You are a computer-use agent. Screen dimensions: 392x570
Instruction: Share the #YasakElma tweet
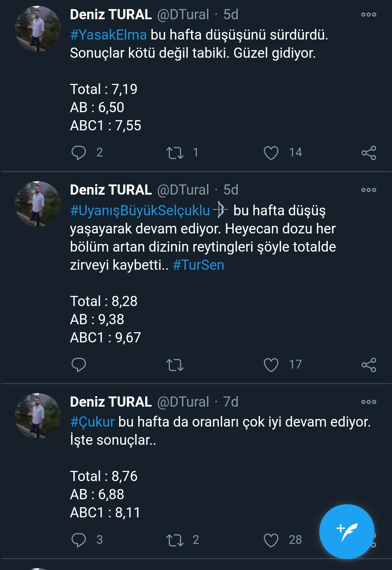[368, 152]
